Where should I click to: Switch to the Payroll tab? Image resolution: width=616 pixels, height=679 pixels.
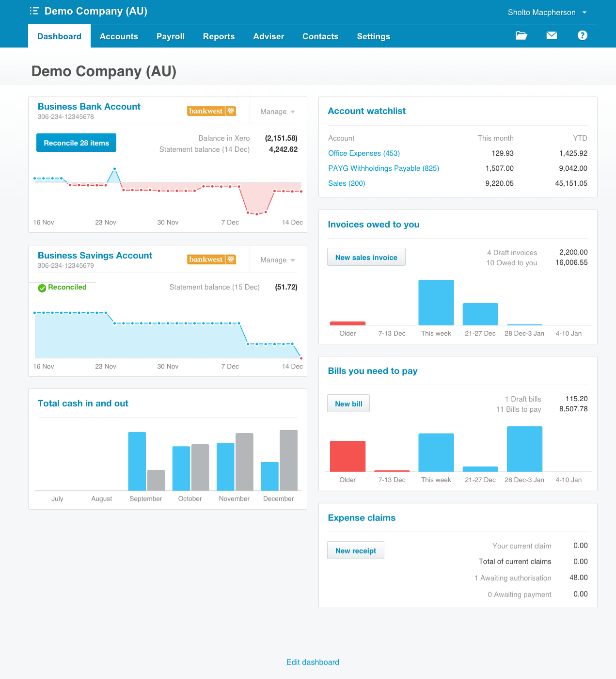pyautogui.click(x=171, y=36)
